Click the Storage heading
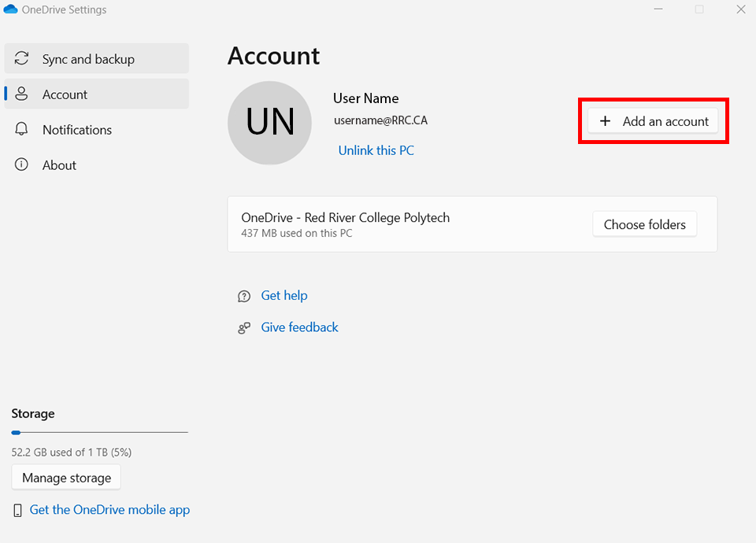 33,414
